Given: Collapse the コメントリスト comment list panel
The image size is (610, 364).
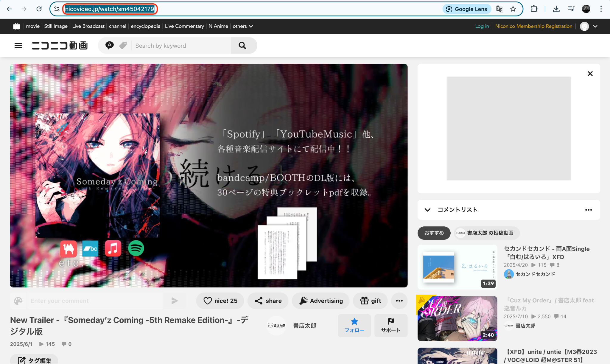Looking at the screenshot, I should tap(427, 210).
